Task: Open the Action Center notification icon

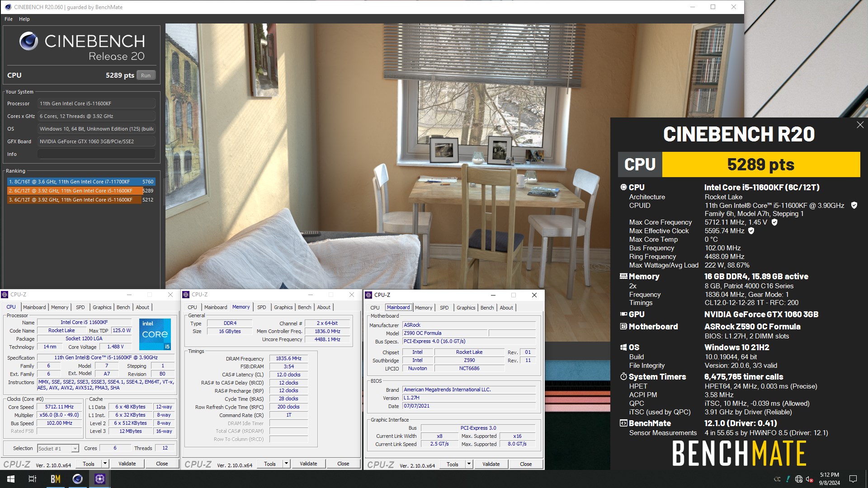Action: 853,479
